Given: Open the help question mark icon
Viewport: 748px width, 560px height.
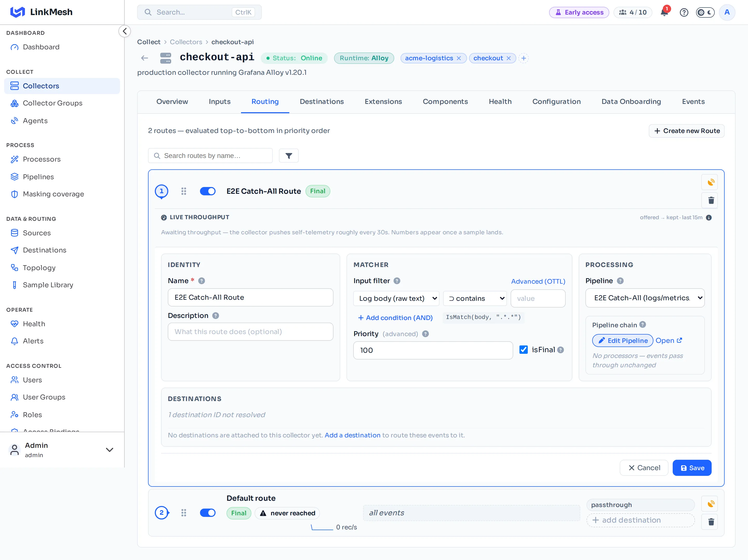Looking at the screenshot, I should pyautogui.click(x=684, y=12).
